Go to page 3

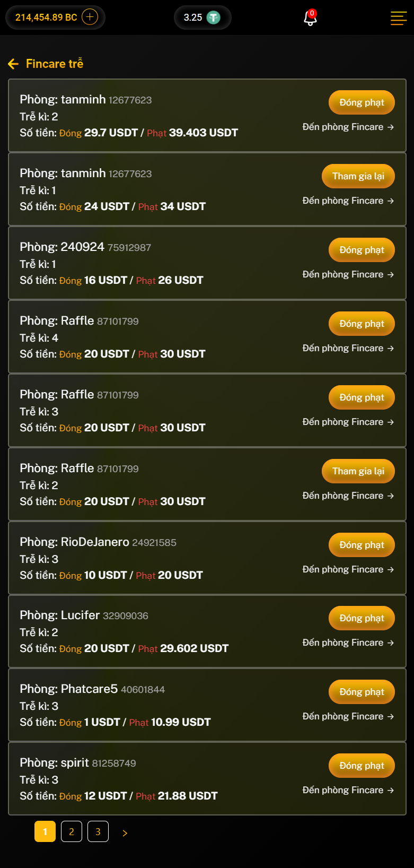[x=98, y=831]
